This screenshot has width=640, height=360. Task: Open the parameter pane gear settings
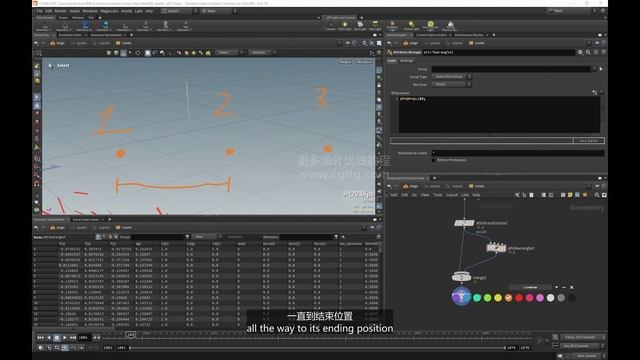[x=580, y=52]
